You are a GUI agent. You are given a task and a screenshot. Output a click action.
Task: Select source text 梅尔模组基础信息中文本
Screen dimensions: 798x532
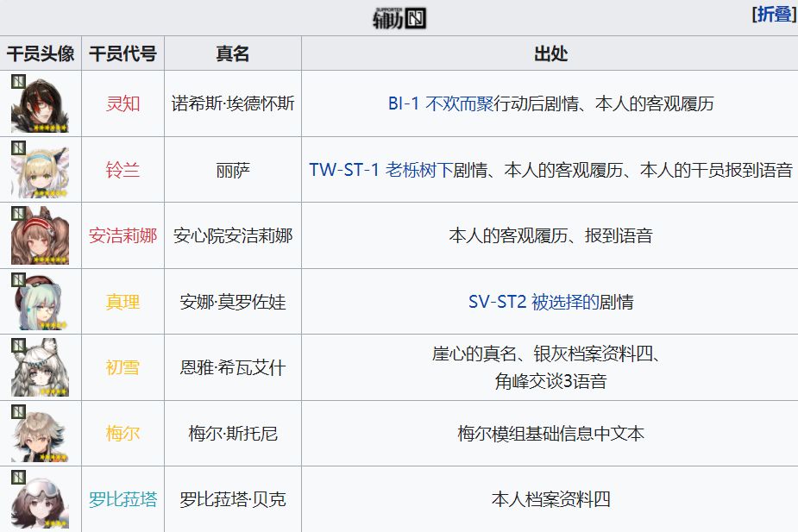coord(550,434)
